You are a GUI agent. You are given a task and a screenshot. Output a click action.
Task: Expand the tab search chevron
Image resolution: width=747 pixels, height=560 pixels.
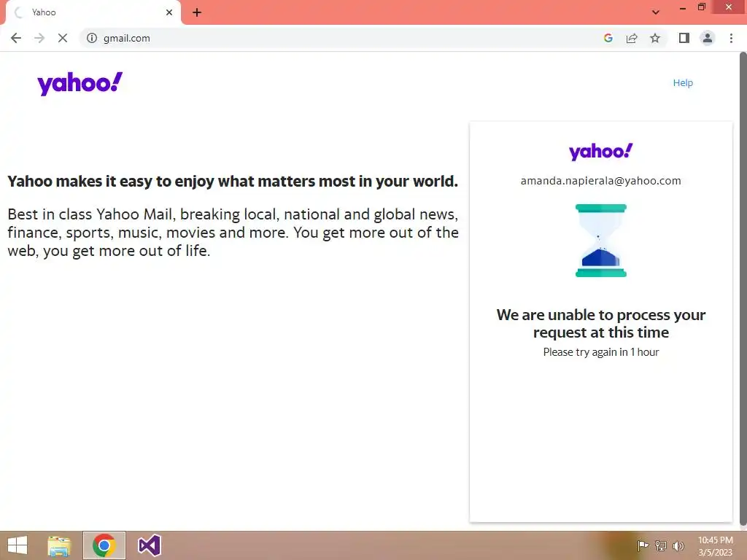click(656, 12)
